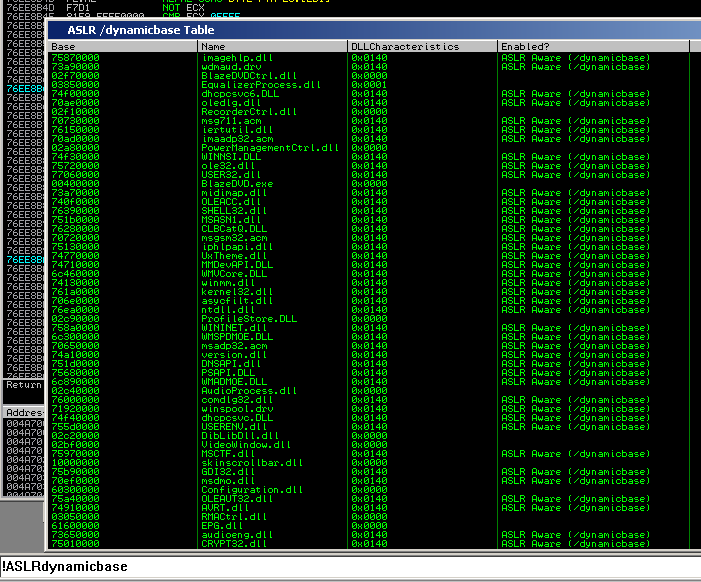Viewport: 701px width, 582px height.
Task: Click the Configuration.dll row
Action: [241, 490]
